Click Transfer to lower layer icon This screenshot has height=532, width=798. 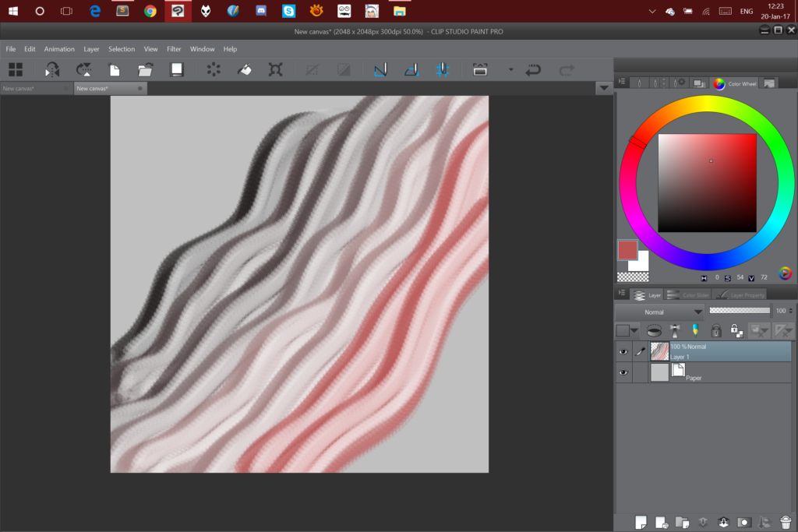pos(703,522)
